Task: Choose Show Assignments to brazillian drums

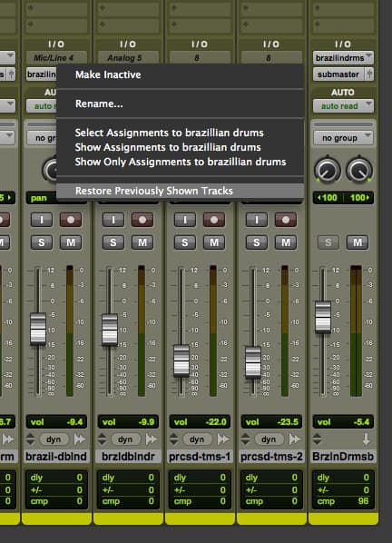Action: click(168, 147)
